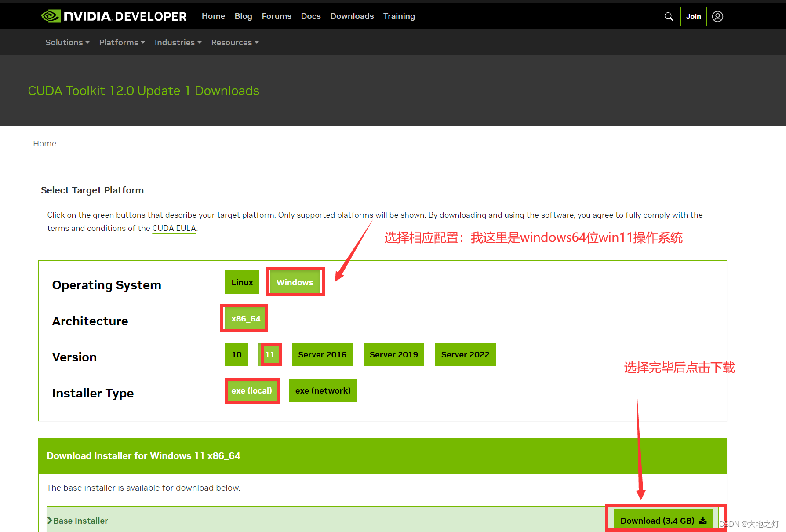Viewport: 786px width, 532px height.
Task: Choose Windows version 11
Action: coord(270,354)
